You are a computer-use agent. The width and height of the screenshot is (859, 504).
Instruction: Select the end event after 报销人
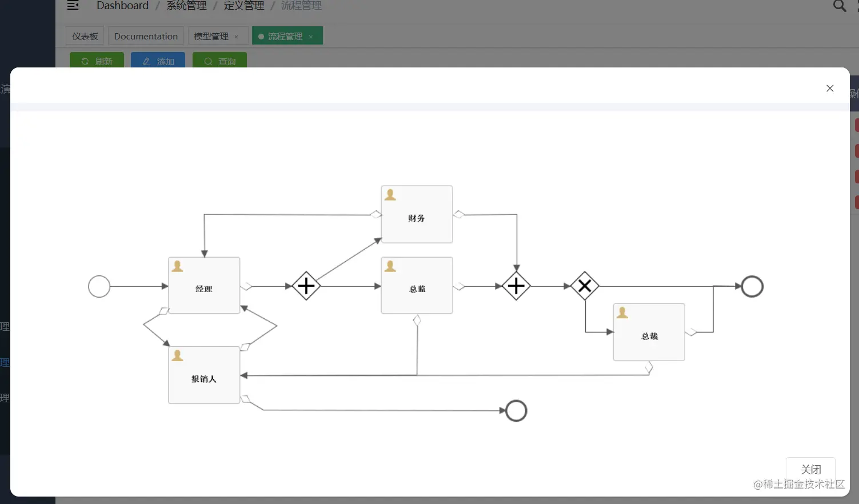click(516, 411)
